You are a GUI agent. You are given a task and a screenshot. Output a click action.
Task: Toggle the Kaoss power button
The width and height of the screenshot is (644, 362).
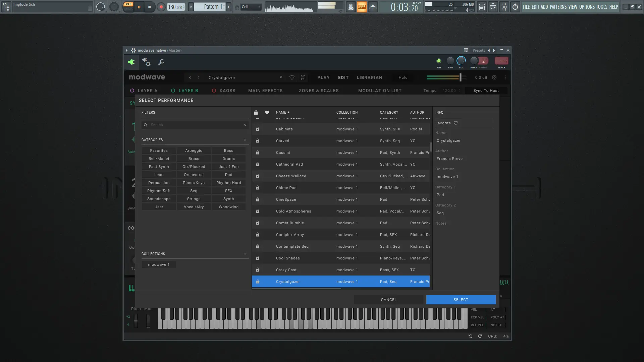click(x=214, y=90)
